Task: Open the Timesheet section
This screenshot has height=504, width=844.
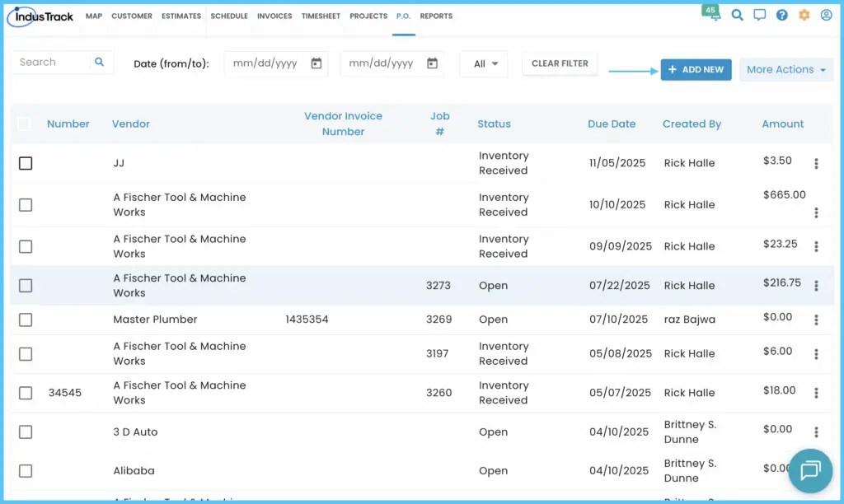Action: [321, 16]
